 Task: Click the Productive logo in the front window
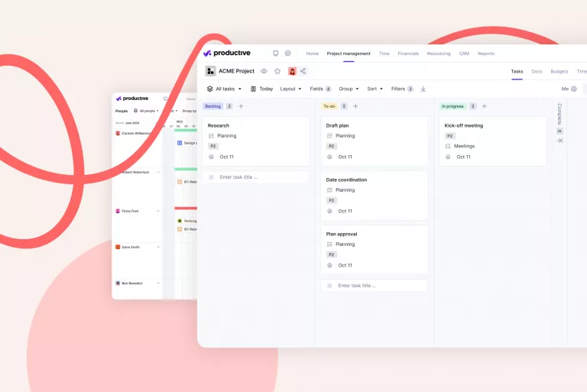point(227,53)
